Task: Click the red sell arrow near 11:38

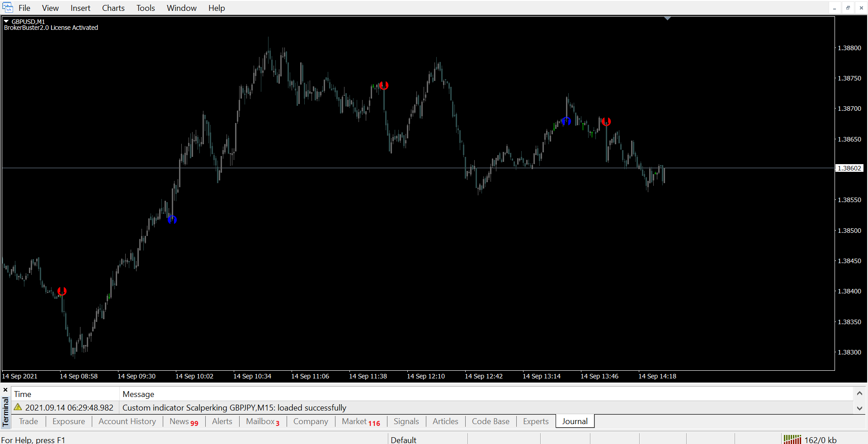Action: 384,85
